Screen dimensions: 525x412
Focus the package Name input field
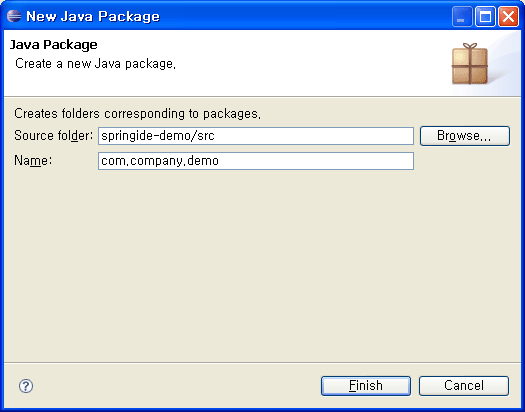256,161
